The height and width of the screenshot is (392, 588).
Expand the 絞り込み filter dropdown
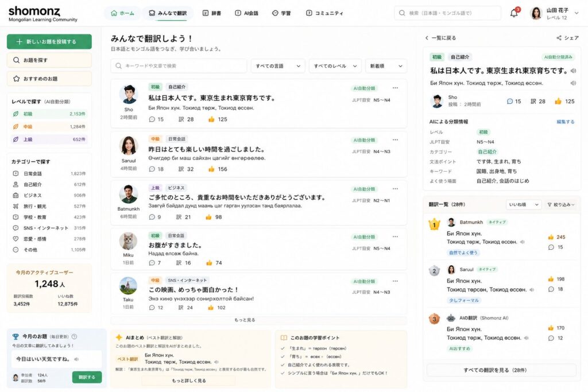coord(560,205)
